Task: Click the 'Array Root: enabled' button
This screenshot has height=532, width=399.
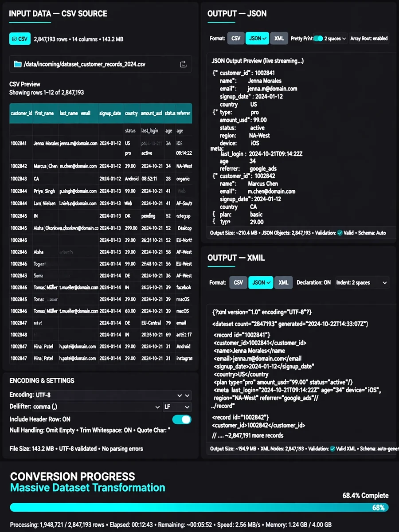Action: (x=369, y=39)
